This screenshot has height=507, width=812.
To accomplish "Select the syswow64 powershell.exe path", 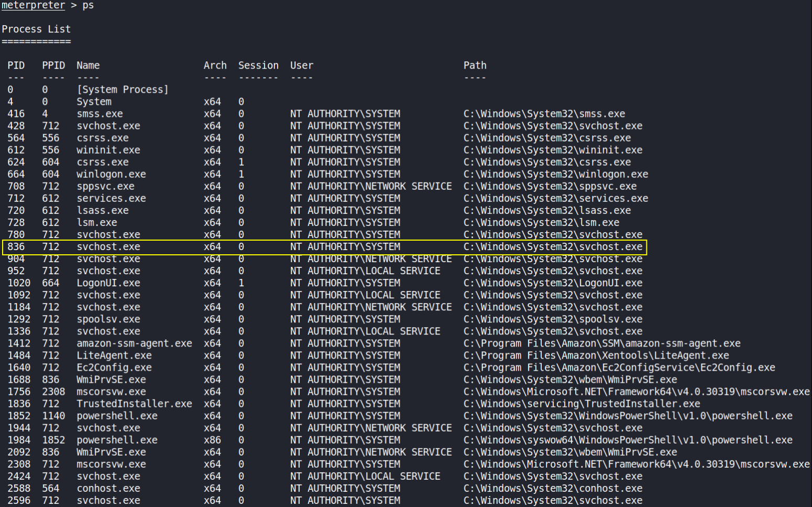I will [628, 440].
